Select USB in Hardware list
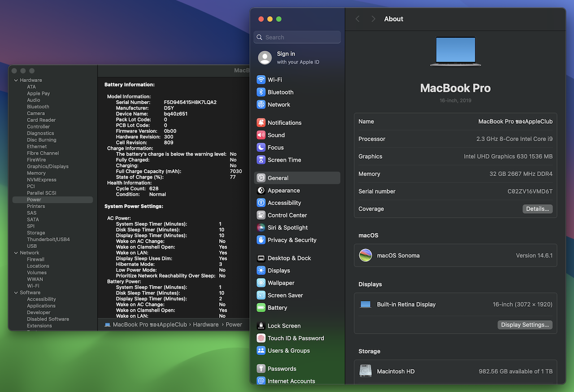The width and height of the screenshot is (574, 392). click(x=32, y=246)
